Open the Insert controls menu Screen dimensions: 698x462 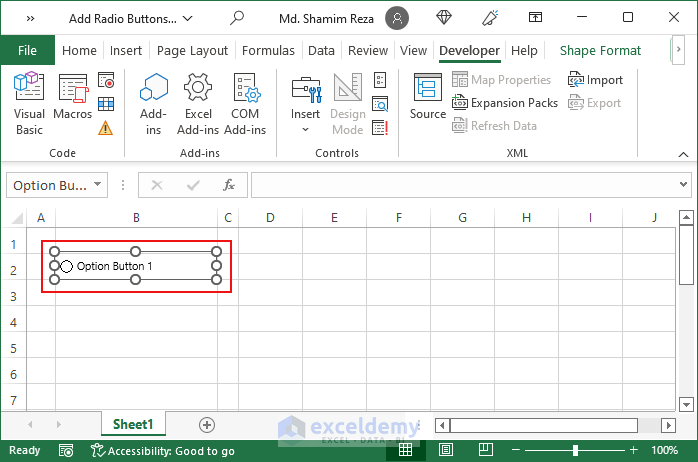click(305, 104)
